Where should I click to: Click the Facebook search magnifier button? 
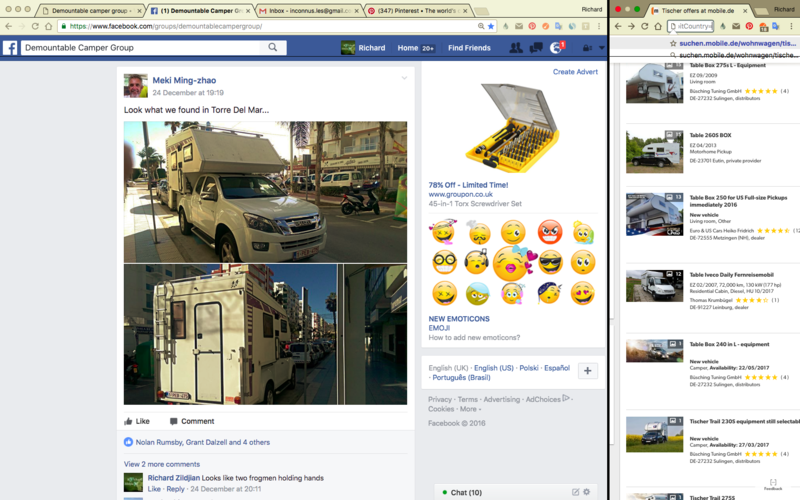pyautogui.click(x=273, y=47)
